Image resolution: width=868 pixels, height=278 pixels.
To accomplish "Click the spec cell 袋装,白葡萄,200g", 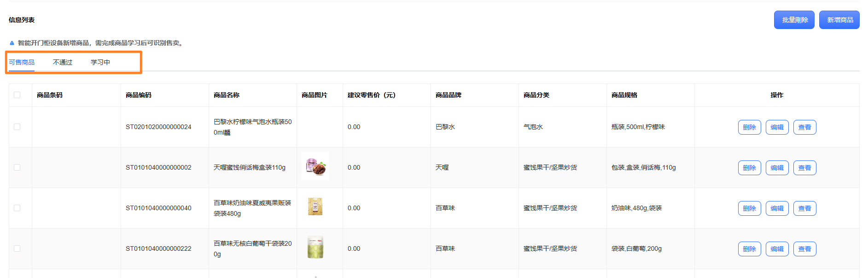I will 636,248.
